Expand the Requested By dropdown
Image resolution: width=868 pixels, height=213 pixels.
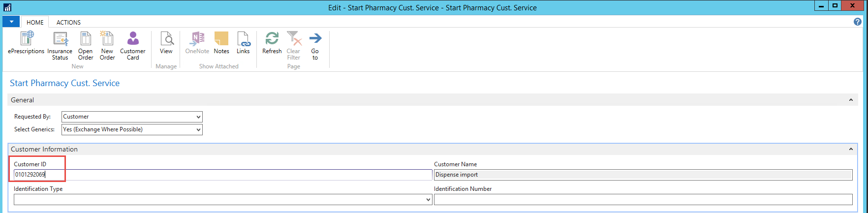point(198,117)
